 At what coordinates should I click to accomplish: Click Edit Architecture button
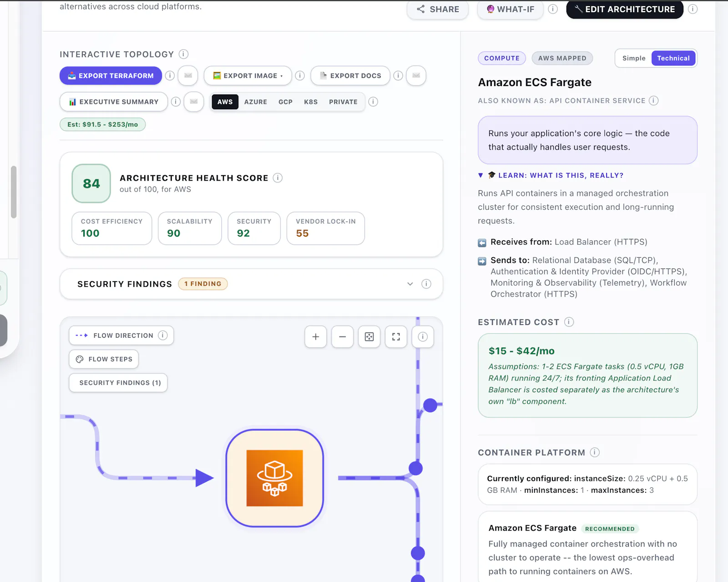click(x=625, y=9)
